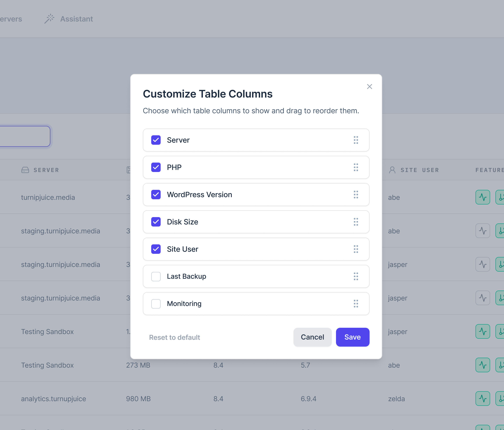Grab the Last Backup drag handle
Screen dimensions: 504x430
(356, 276)
